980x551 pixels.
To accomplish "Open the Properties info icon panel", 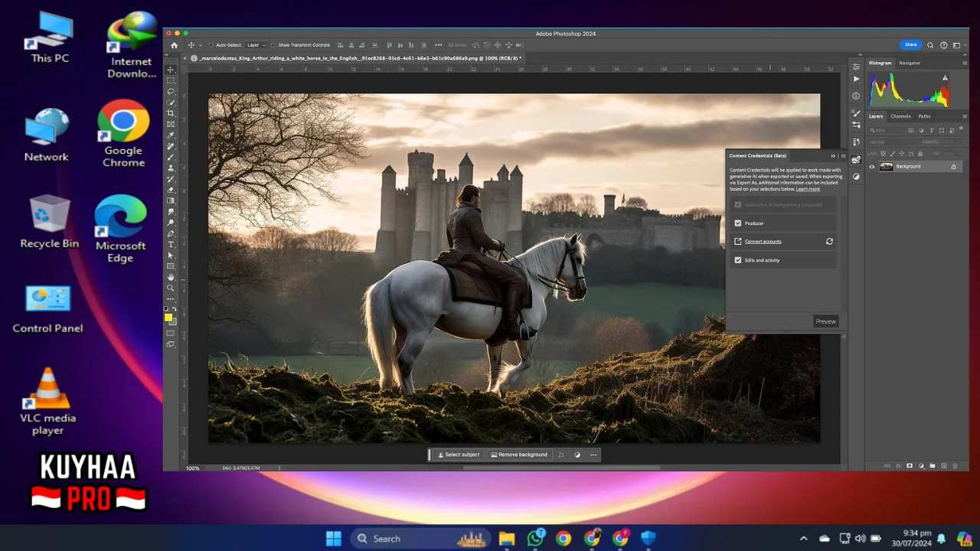I will click(856, 96).
